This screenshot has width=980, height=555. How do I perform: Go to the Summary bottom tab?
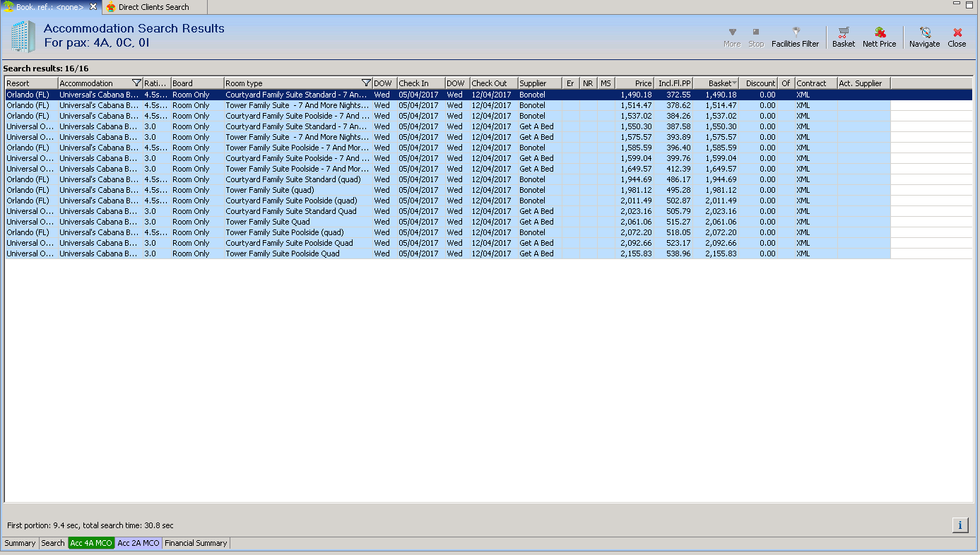[x=20, y=543]
